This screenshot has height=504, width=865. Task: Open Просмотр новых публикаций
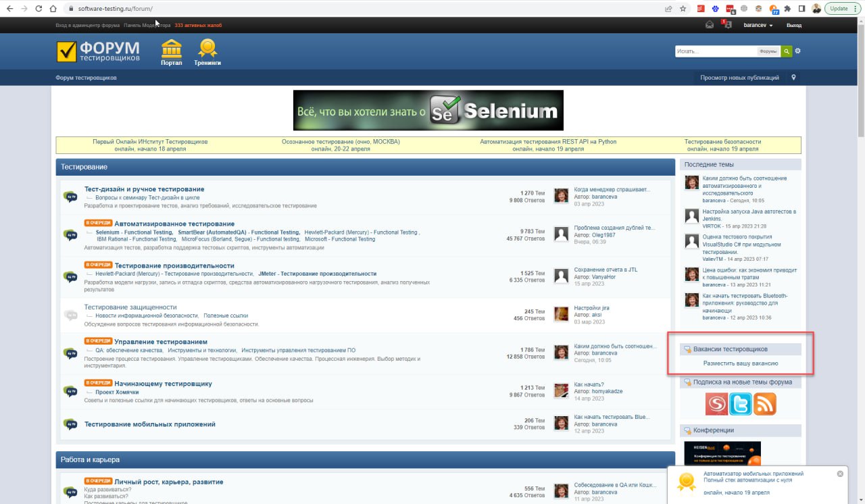(x=739, y=78)
